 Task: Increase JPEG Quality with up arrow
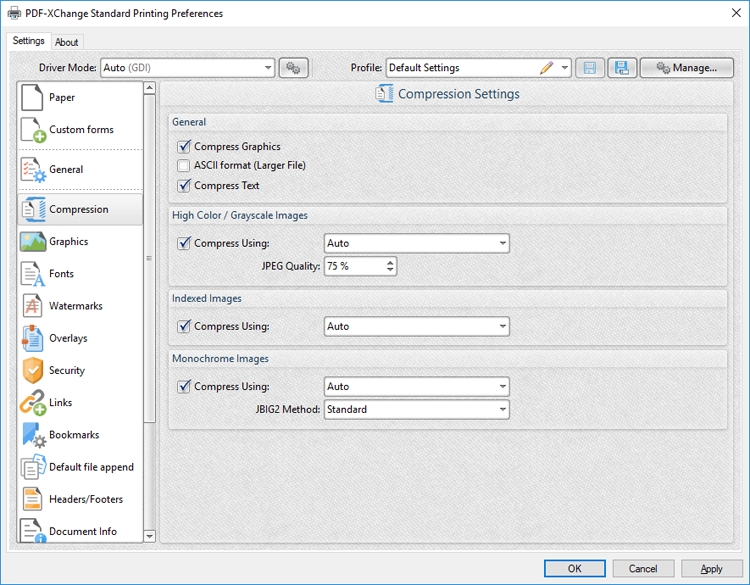click(x=390, y=262)
